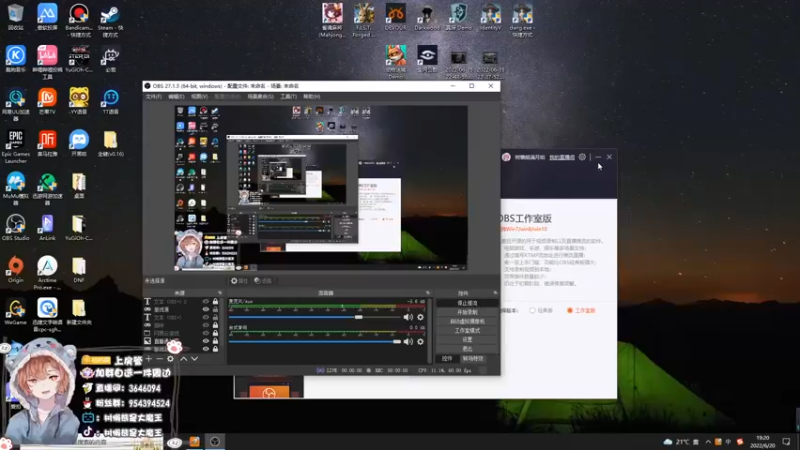Open OBS 设置 button in controls
Viewport: 800px width, 450px height.
point(467,340)
